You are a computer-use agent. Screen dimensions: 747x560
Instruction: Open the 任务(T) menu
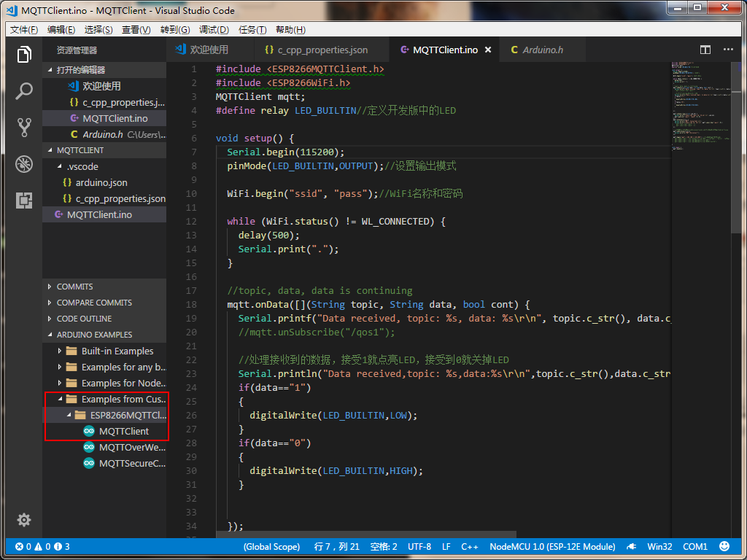252,29
